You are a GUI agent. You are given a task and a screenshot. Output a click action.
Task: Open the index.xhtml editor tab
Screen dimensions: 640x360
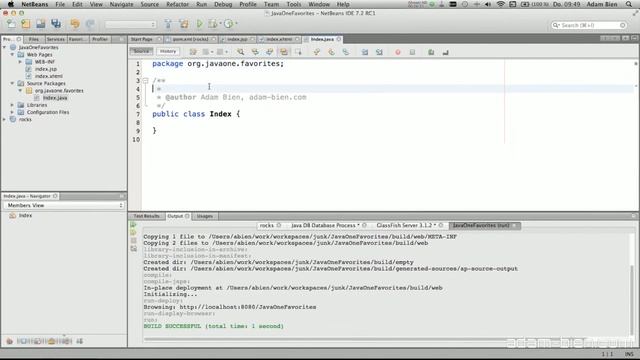[280, 39]
